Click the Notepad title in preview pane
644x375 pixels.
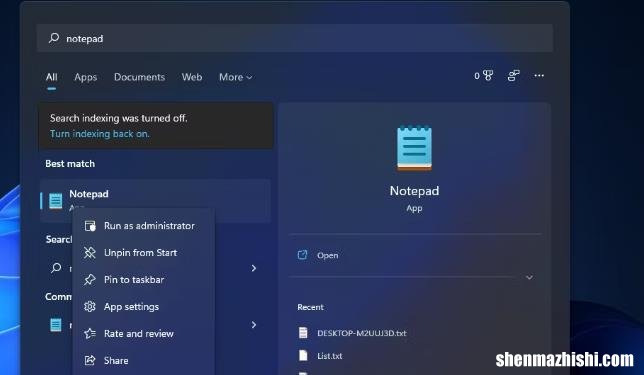pyautogui.click(x=414, y=191)
